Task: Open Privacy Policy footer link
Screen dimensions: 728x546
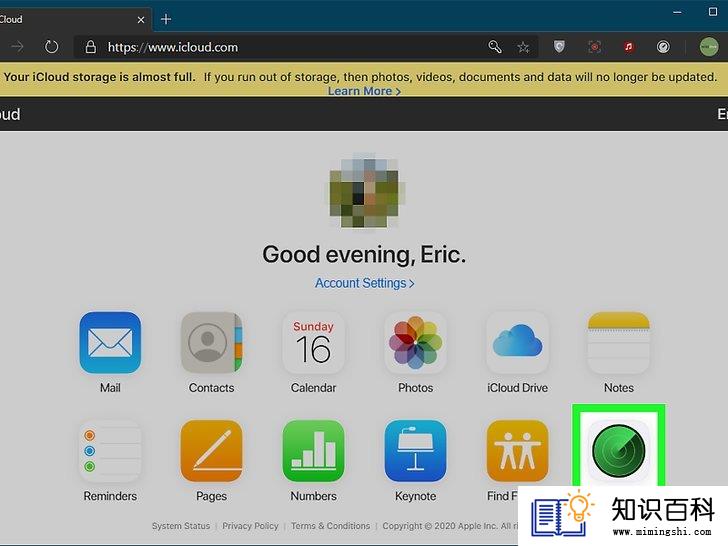Action: point(250,526)
